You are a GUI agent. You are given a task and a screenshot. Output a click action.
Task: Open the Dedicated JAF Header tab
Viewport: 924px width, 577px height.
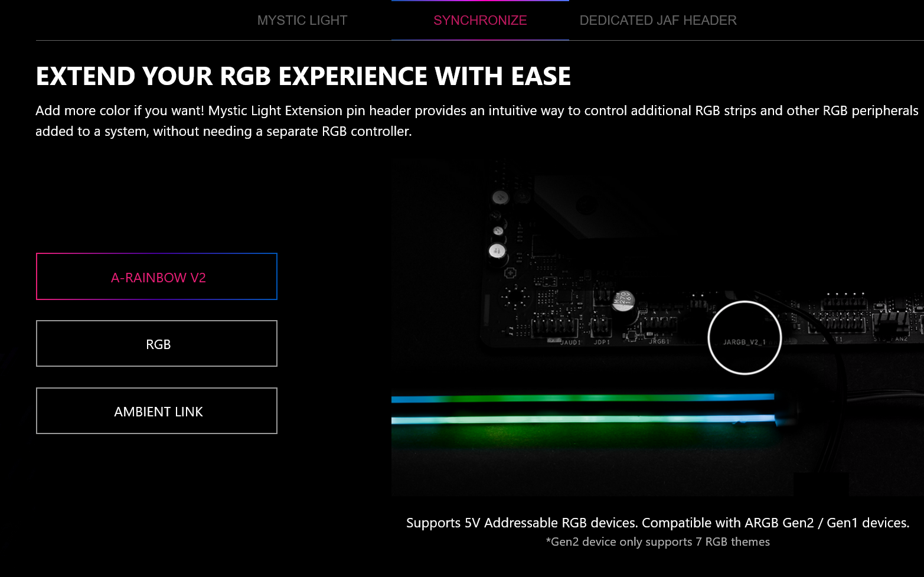coord(658,21)
